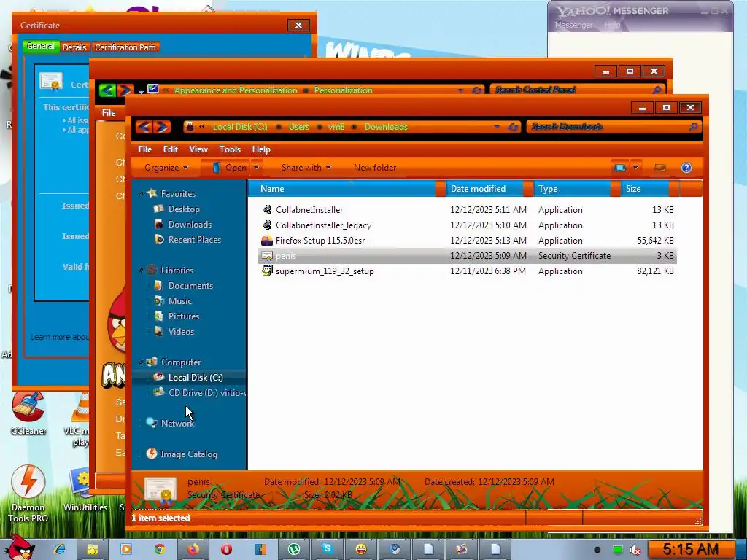Open Google Chrome from the taskbar
The height and width of the screenshot is (560, 747).
click(160, 549)
